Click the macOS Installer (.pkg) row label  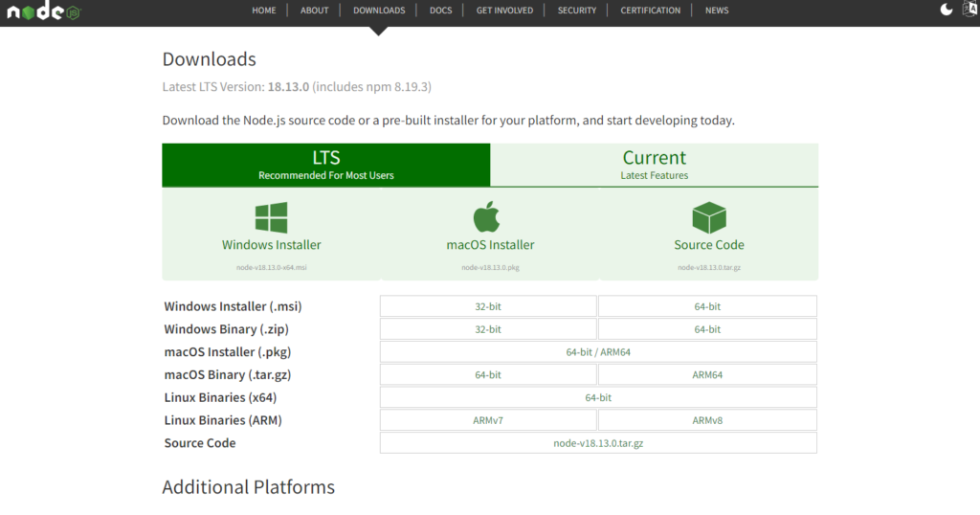click(228, 352)
